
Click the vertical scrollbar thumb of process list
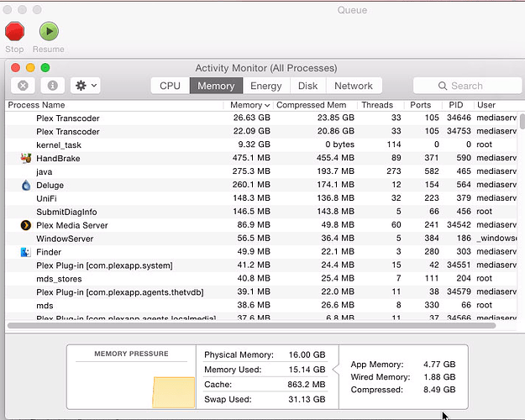522,121
